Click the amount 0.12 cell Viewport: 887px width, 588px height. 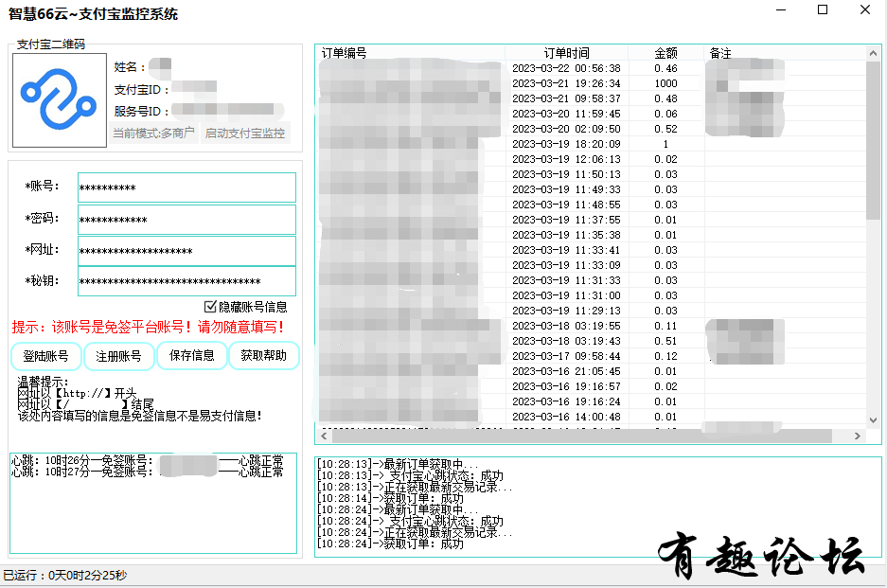(x=665, y=356)
